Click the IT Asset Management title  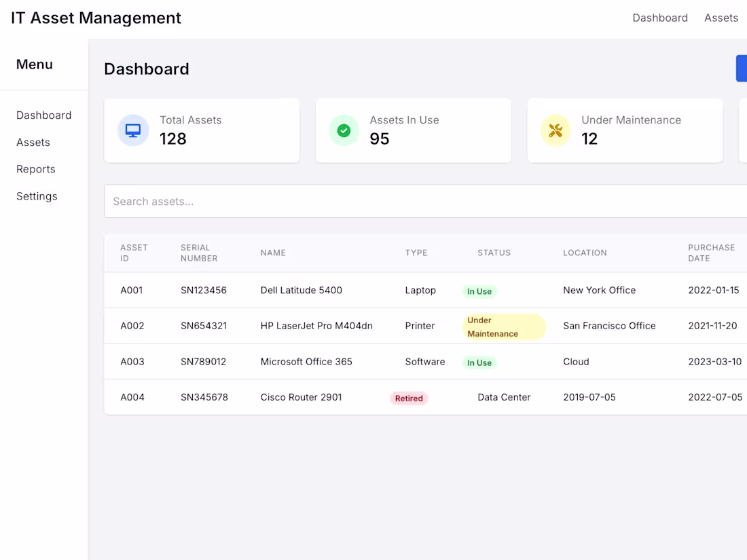coord(96,18)
